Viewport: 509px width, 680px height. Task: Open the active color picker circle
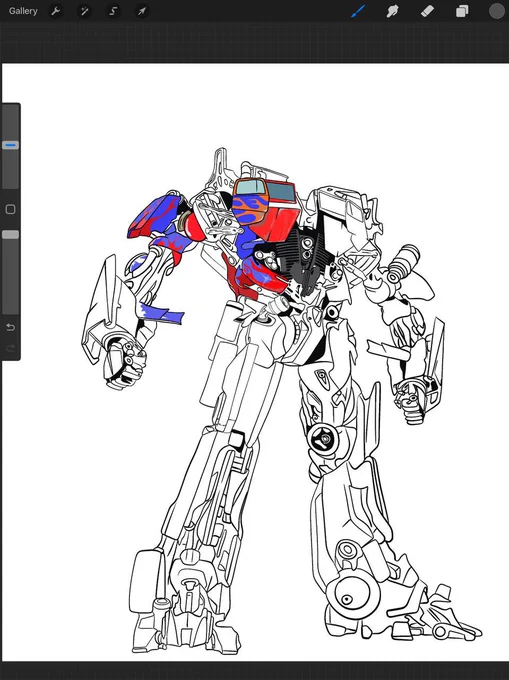pyautogui.click(x=497, y=11)
